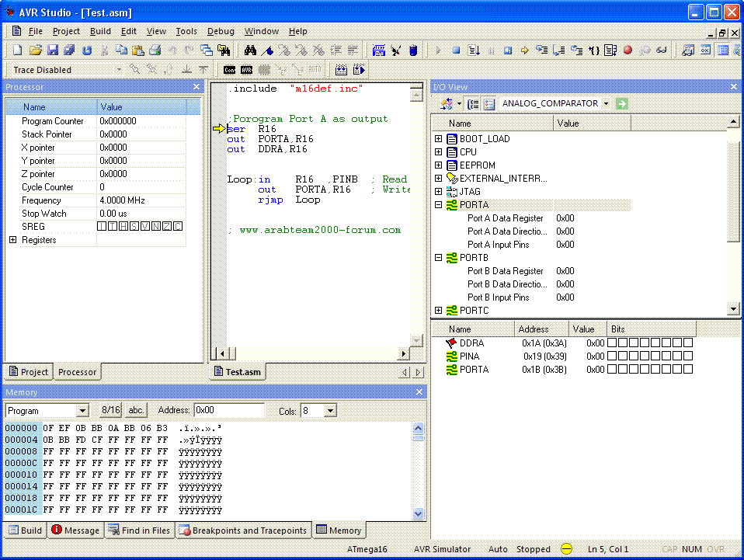Image resolution: width=744 pixels, height=560 pixels.
Task: Click the abc. button in Memory panel
Action: click(136, 410)
